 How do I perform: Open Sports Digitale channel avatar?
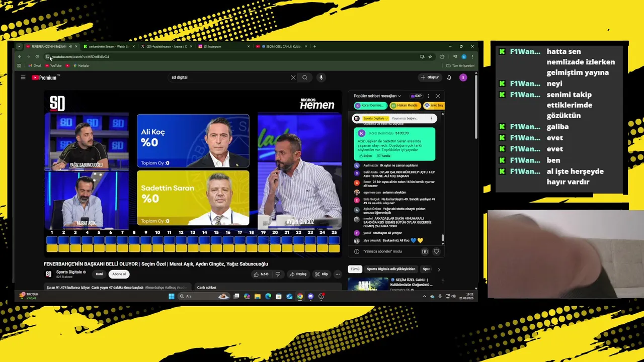pyautogui.click(x=48, y=274)
